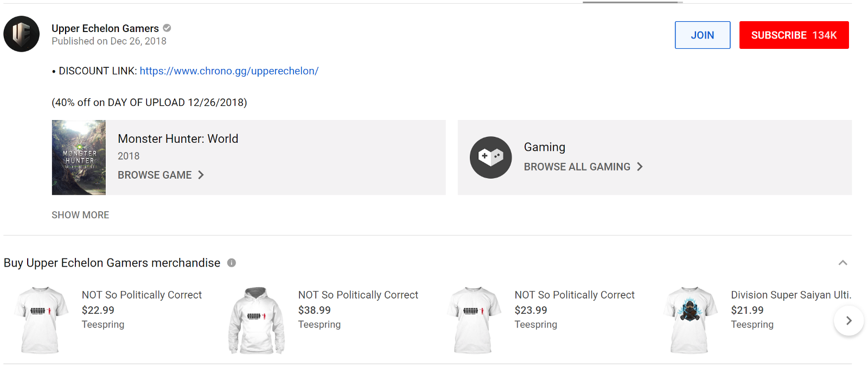Click the Upper Echelon Gamers channel name
Viewport: 868px width, 366px height.
(x=105, y=28)
